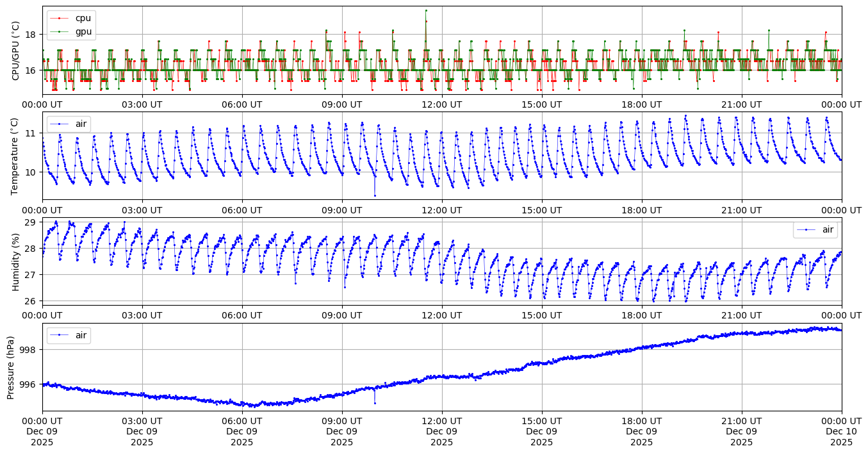The height and width of the screenshot is (453, 868).
Task: Click the Temperature (°C) y-axis label
Action: pos(16,156)
